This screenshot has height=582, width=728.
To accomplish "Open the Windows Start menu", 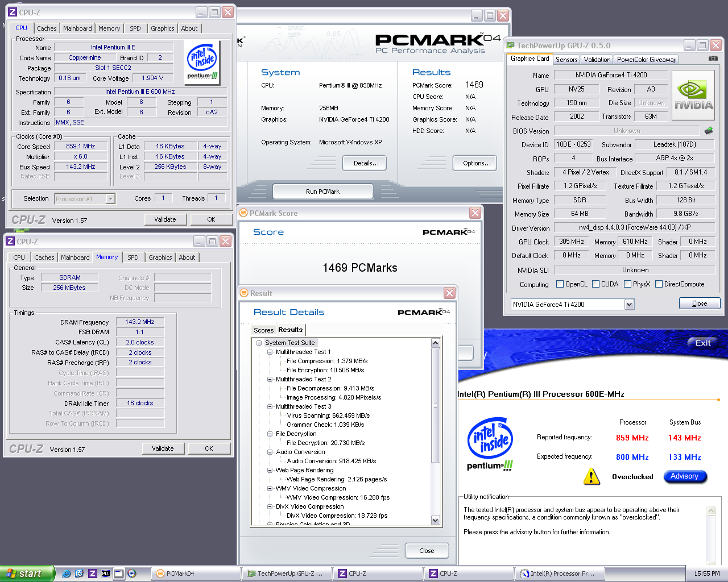I will [27, 573].
